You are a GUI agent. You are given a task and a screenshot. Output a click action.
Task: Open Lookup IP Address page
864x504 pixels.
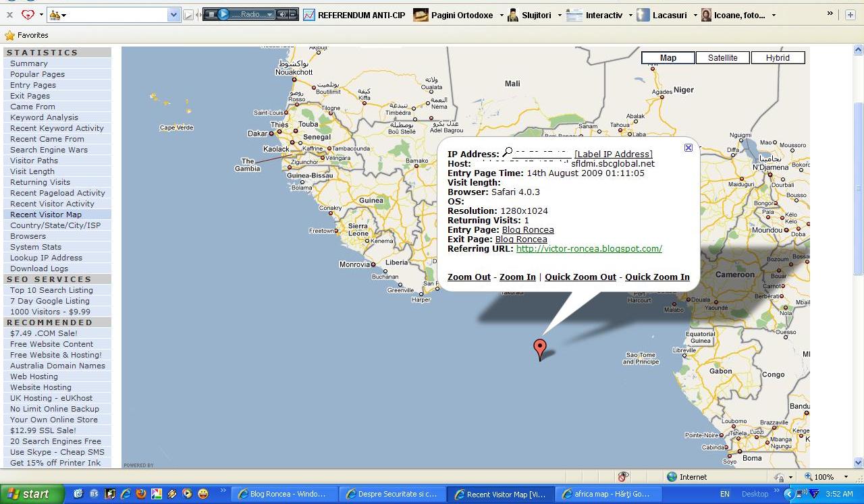click(46, 258)
